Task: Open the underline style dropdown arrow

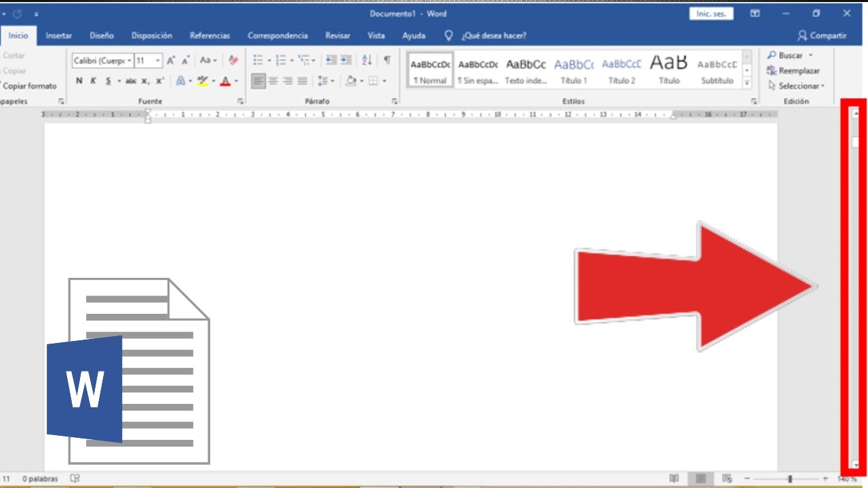Action: click(x=119, y=81)
